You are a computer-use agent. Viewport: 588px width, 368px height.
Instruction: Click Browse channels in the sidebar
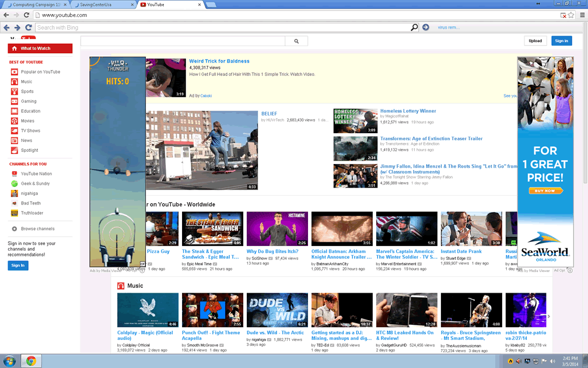37,229
